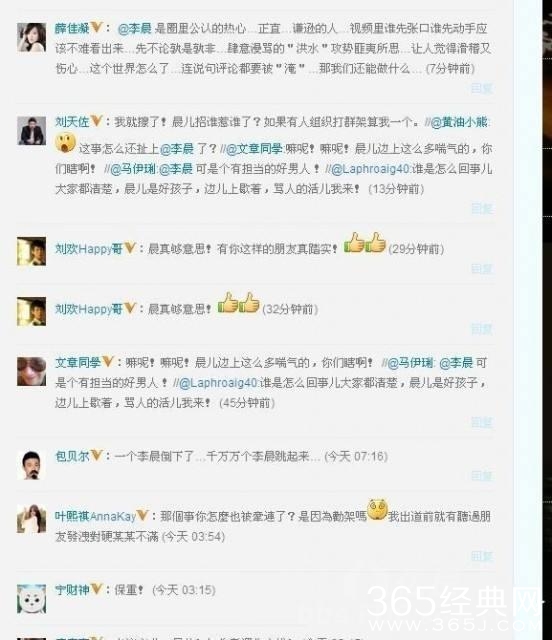Open the @黄油小熊 mention link

459,122
